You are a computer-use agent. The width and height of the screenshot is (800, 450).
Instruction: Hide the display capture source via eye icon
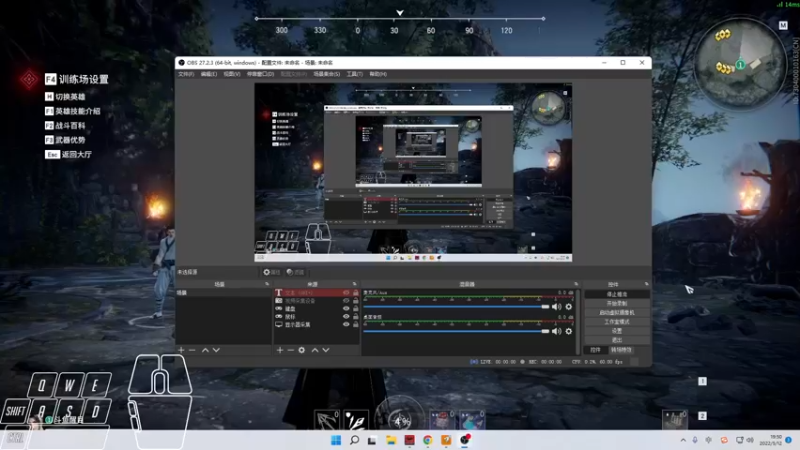pos(346,324)
